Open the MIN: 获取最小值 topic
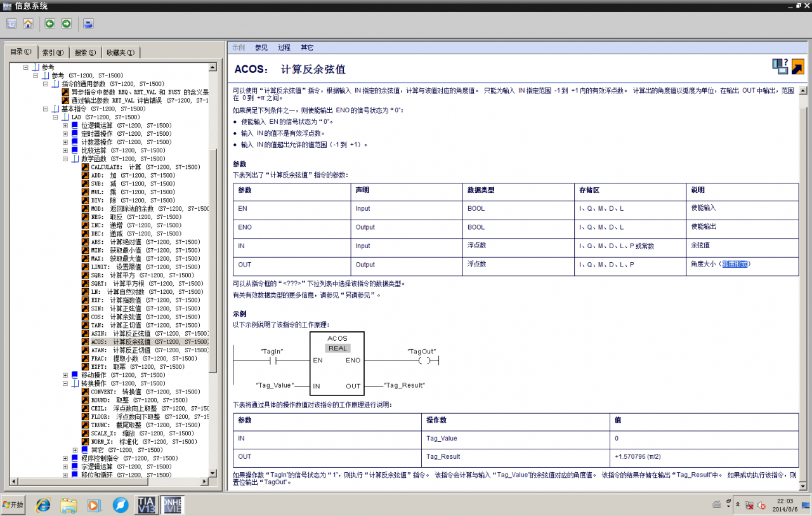Image resolution: width=812 pixels, height=516 pixels. [145, 250]
